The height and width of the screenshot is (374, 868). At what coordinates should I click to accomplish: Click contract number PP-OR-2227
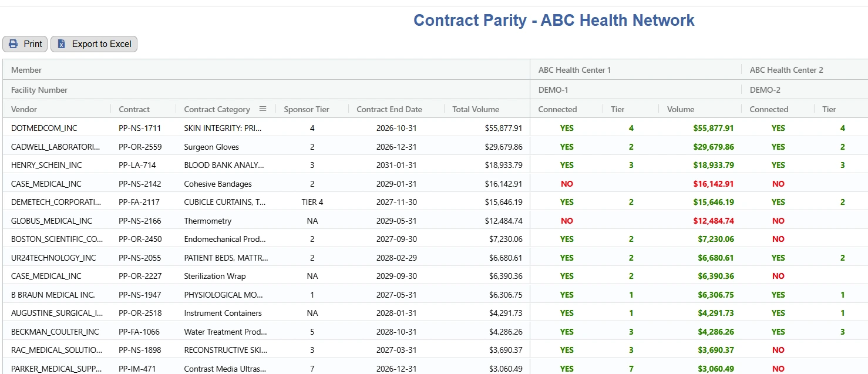pyautogui.click(x=140, y=276)
